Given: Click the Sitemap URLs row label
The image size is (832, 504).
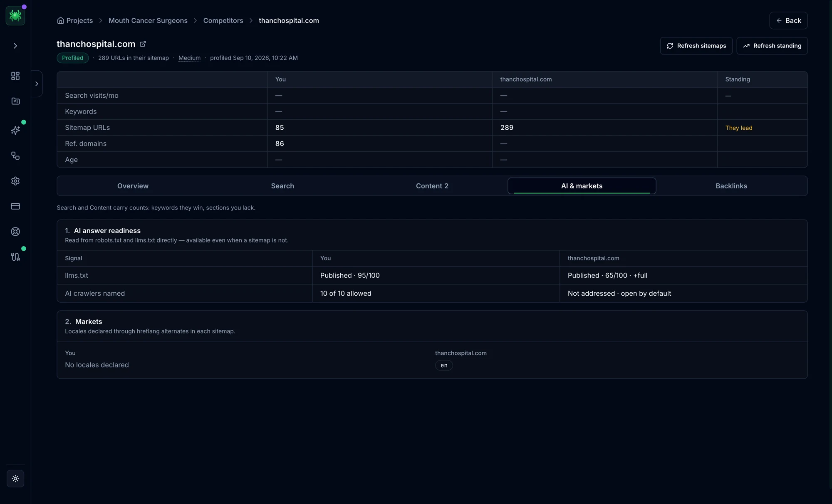Looking at the screenshot, I should 87,128.
